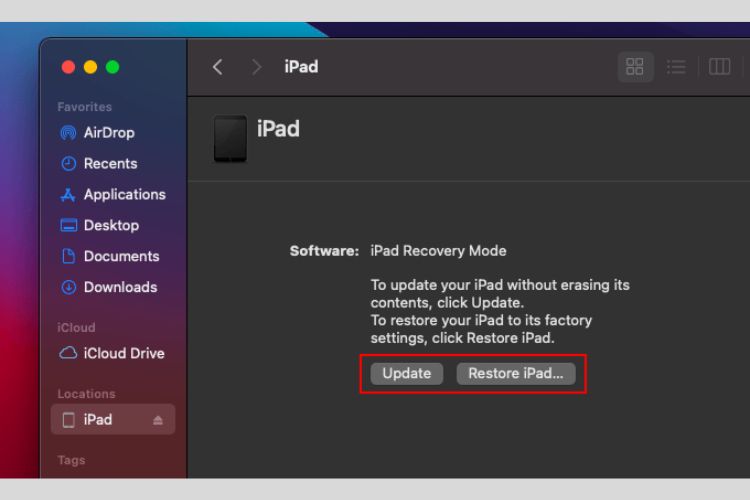Click the large iPad device icon
Screen dimensions: 750x500
click(230, 138)
